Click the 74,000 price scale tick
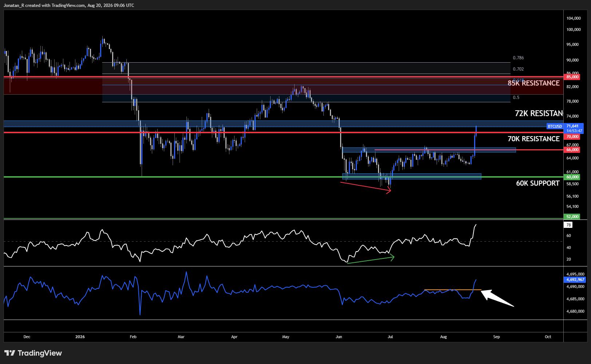Image resolution: width=591 pixels, height=364 pixels. point(572,116)
